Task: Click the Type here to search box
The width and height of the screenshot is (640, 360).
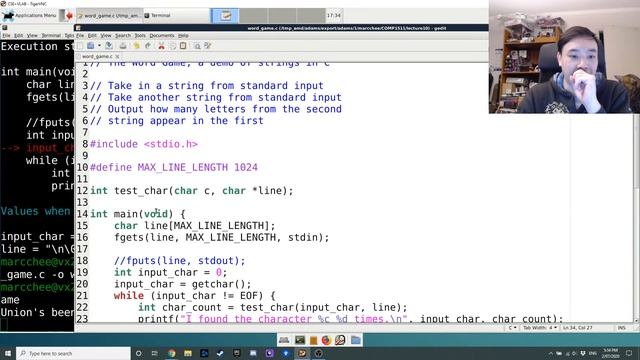Action: [73, 353]
